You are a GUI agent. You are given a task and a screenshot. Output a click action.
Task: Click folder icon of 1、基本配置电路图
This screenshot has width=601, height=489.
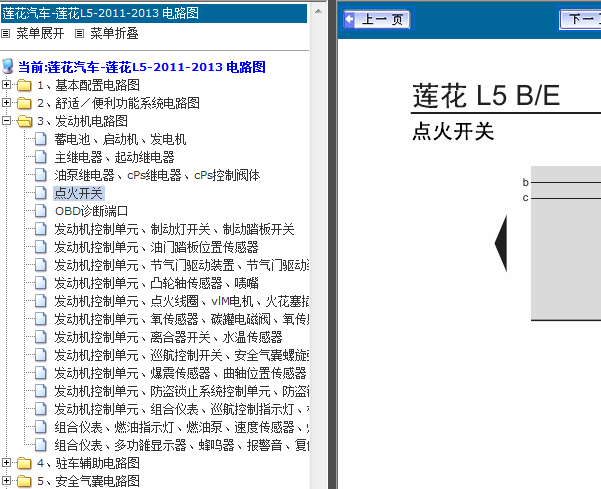click(x=24, y=85)
